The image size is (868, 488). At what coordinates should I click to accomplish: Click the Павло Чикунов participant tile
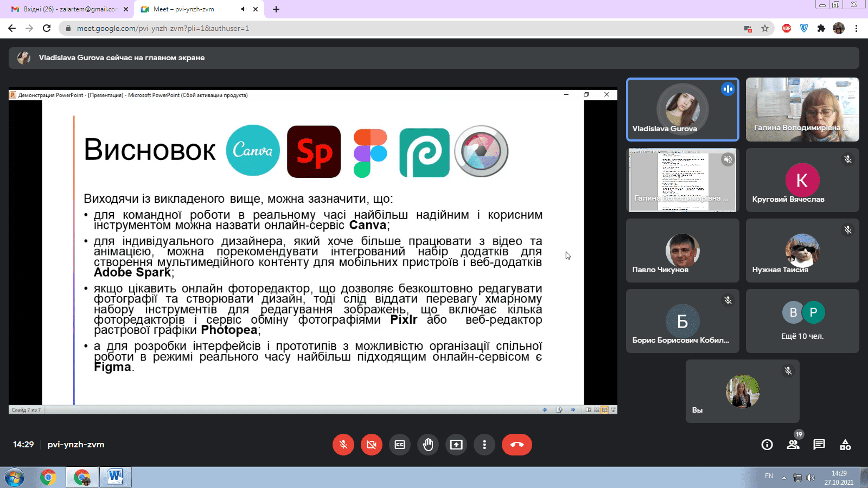682,251
